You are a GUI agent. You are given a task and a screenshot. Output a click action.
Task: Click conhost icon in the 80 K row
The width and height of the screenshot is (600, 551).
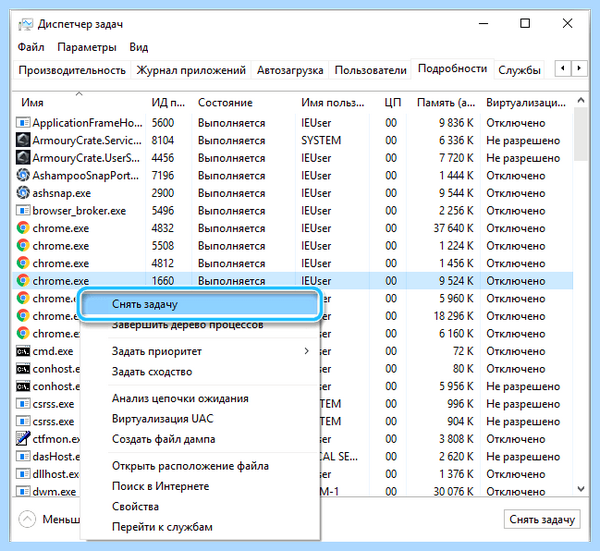[x=23, y=369]
